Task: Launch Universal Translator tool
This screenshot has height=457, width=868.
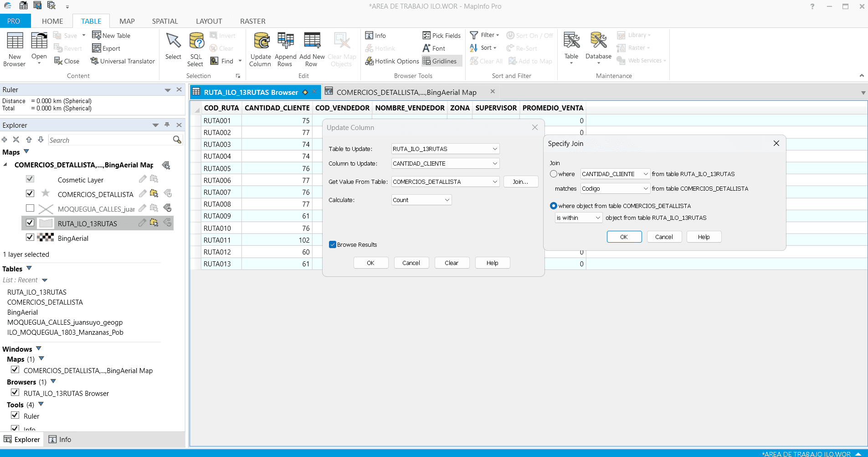Action: coord(123,61)
